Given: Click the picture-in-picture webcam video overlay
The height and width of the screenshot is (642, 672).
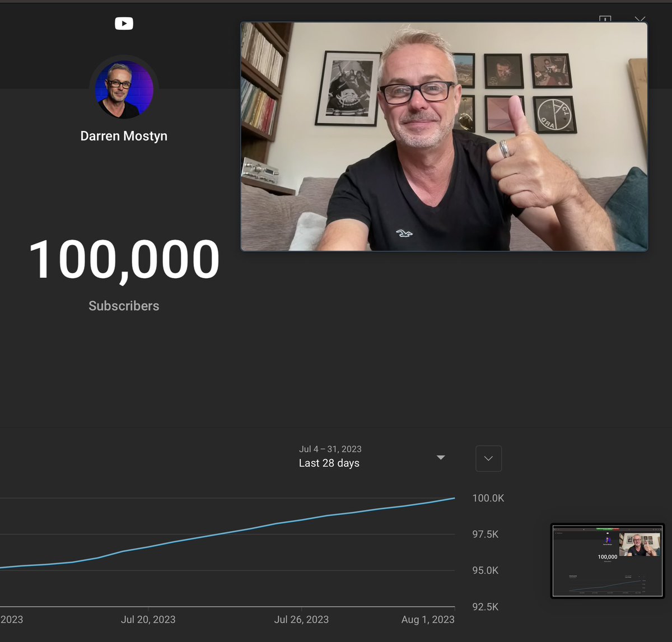Looking at the screenshot, I should pyautogui.click(x=444, y=137).
